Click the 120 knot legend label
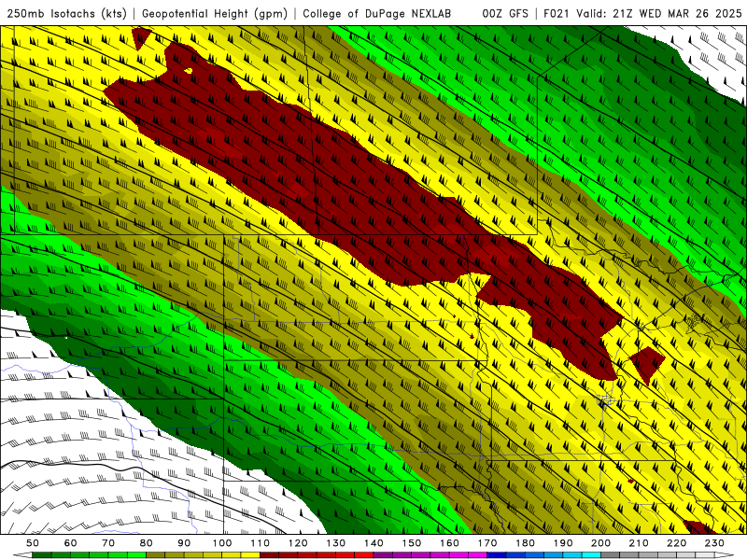The image size is (747, 560). click(298, 543)
